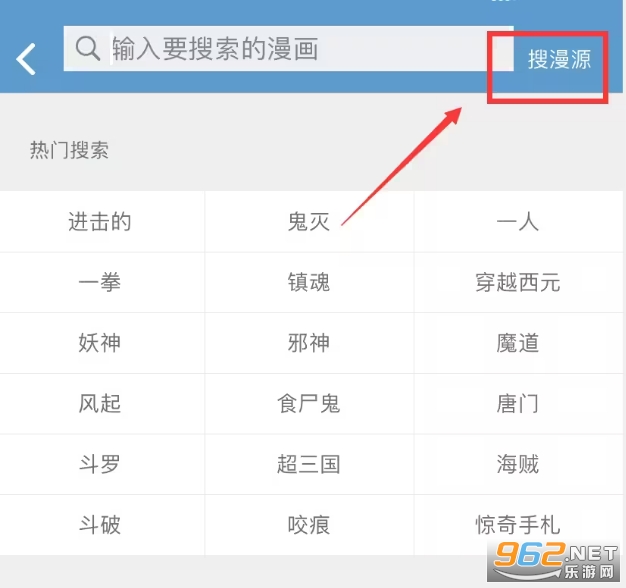
Task: Tap the 搜漫源 button
Action: tap(559, 59)
